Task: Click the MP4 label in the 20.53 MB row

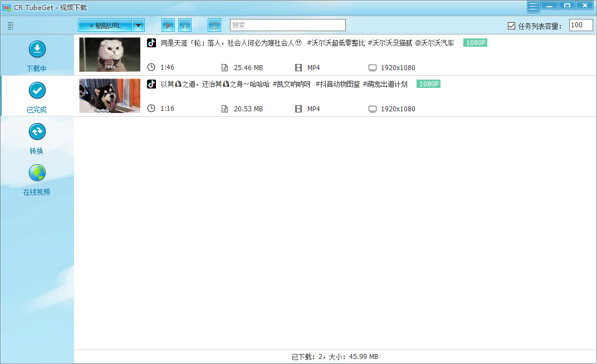Action: click(x=314, y=109)
